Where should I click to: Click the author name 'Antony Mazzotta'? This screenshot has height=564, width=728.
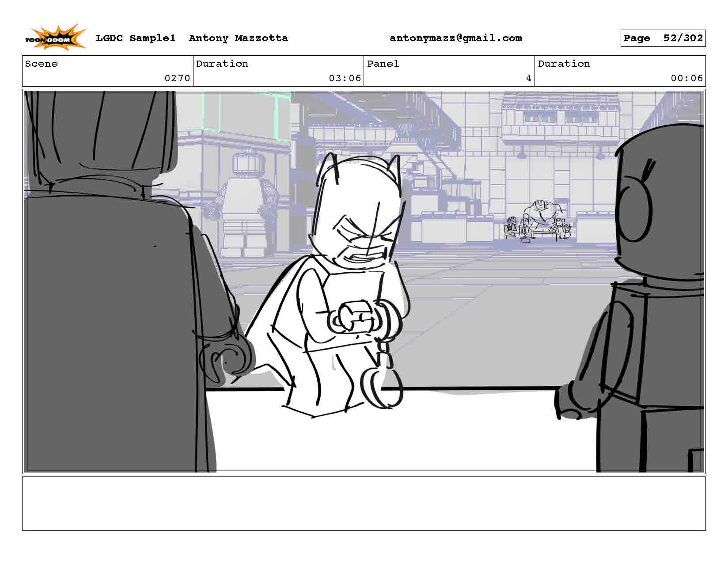coord(238,38)
